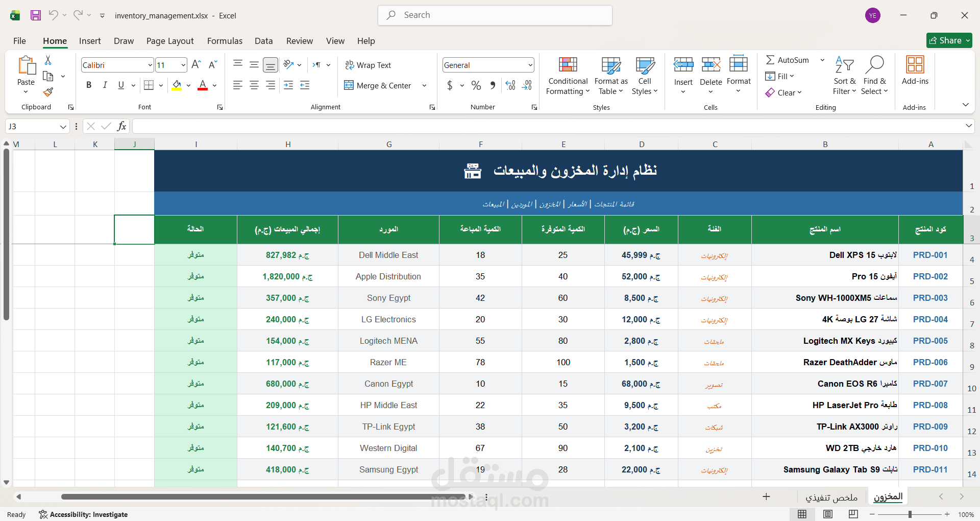The image size is (980, 521).
Task: Open Format as Table gallery
Action: point(611,76)
